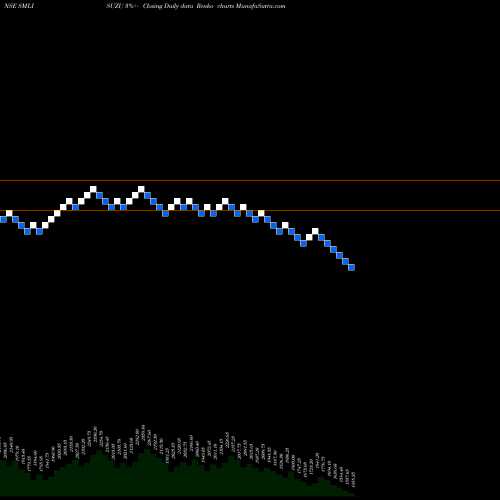Select the final lowest blue Renko brick
This screenshot has height=500, width=500.
(x=351, y=267)
